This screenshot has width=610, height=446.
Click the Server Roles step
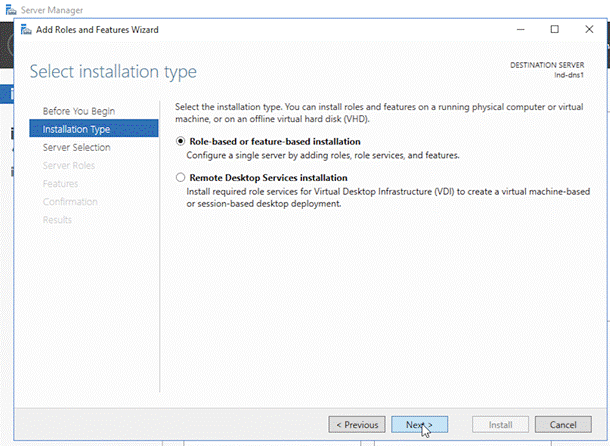[69, 165]
